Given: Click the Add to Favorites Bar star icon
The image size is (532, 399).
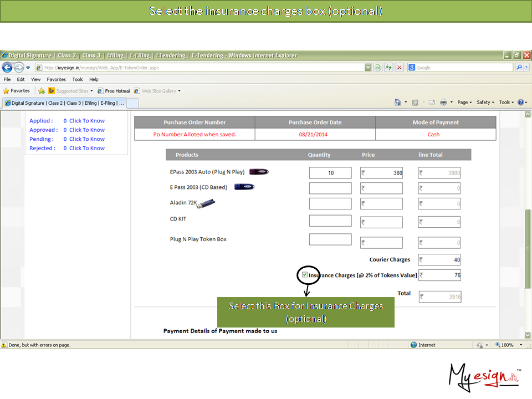Looking at the screenshot, I should pos(42,91).
